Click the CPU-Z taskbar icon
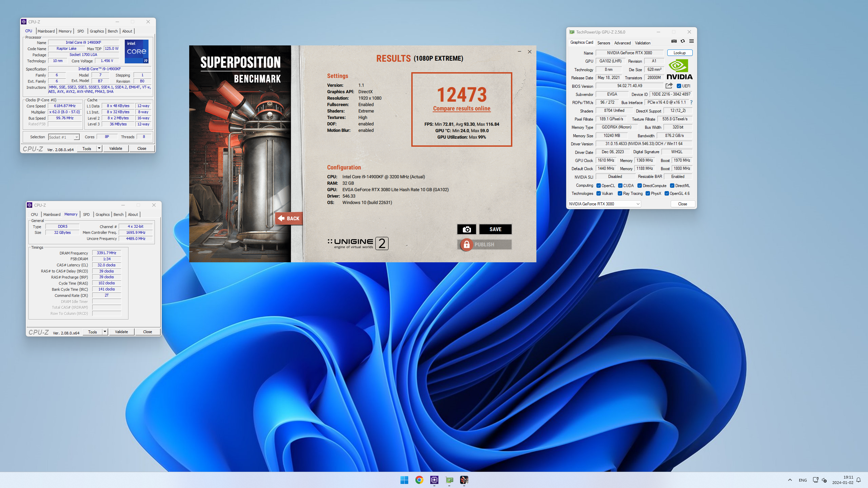Image resolution: width=868 pixels, height=488 pixels. [x=434, y=480]
